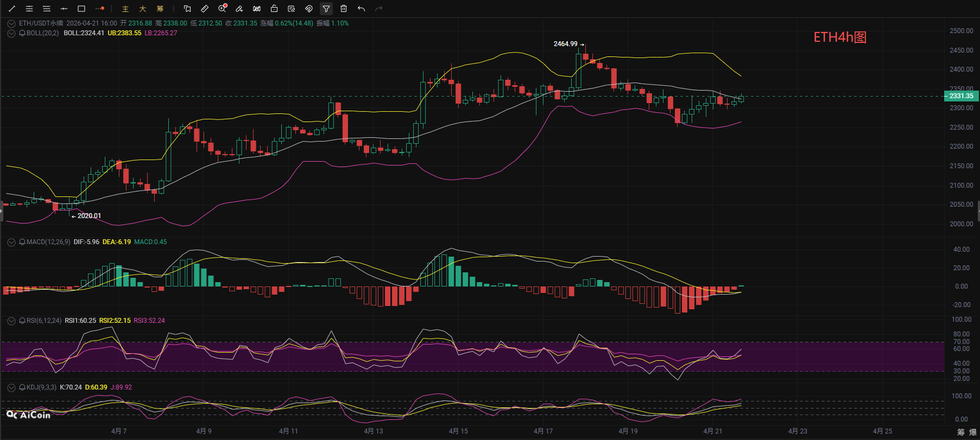Image resolution: width=980 pixels, height=440 pixels.
Task: Activate the ruler measurement tool
Action: click(x=205, y=9)
